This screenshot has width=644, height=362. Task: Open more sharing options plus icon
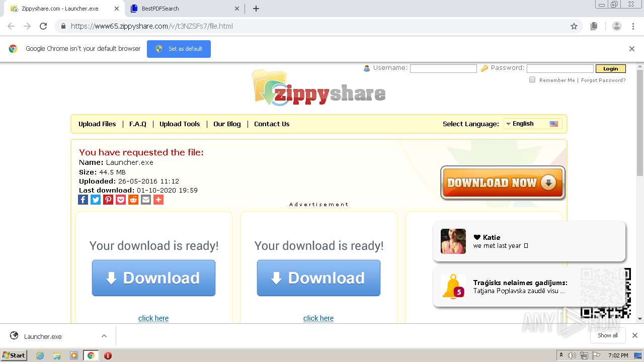tap(158, 200)
